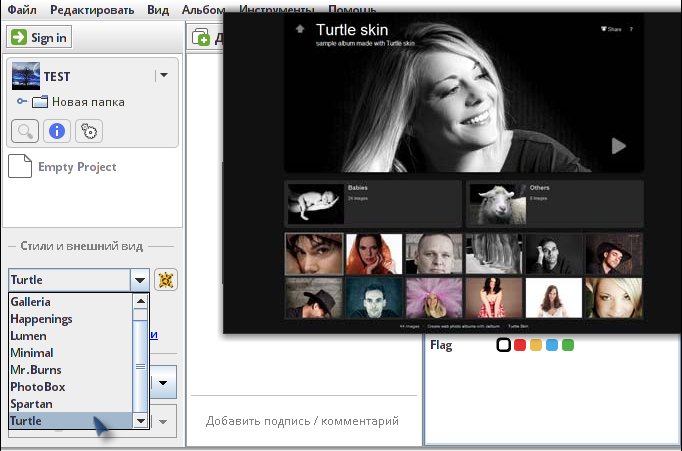Click the add album icon in toolbar
Screen dimensions: 682x451
[201, 37]
